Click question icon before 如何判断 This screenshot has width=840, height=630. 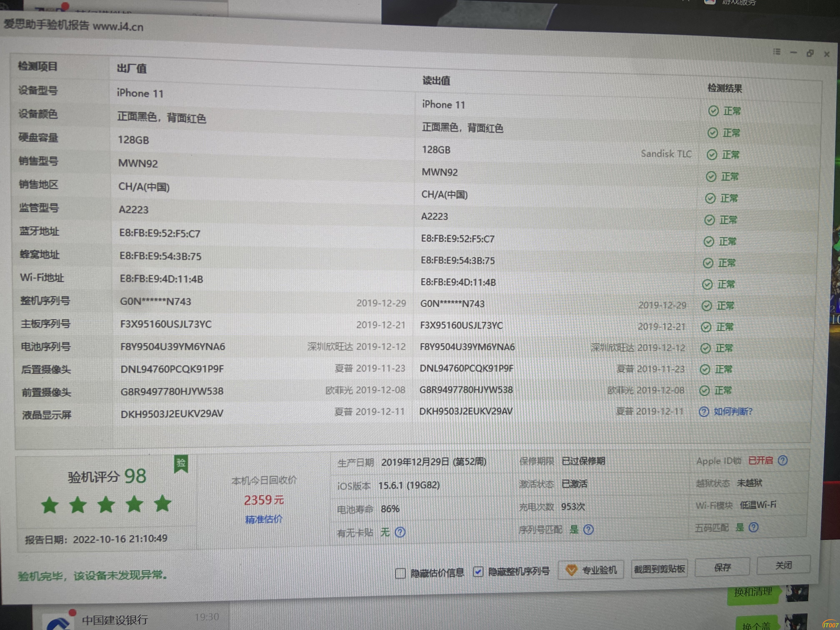tap(704, 412)
